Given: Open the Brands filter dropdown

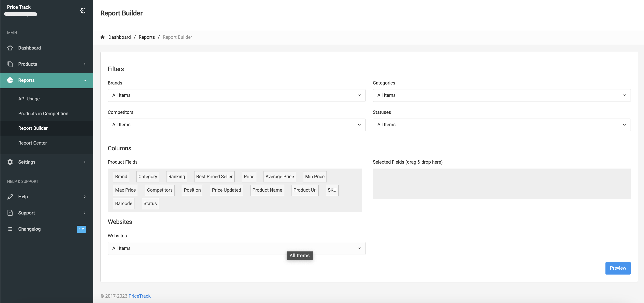Looking at the screenshot, I should [x=236, y=95].
